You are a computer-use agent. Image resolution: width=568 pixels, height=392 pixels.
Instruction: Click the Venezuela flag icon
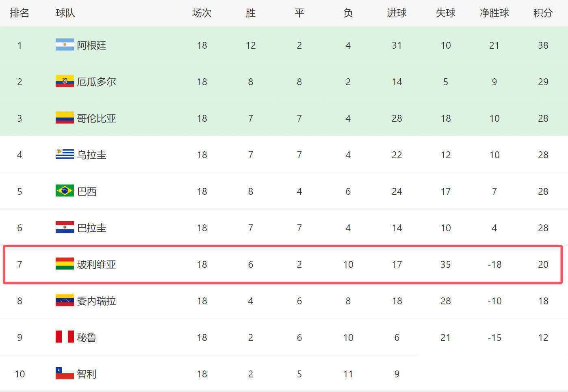(65, 300)
